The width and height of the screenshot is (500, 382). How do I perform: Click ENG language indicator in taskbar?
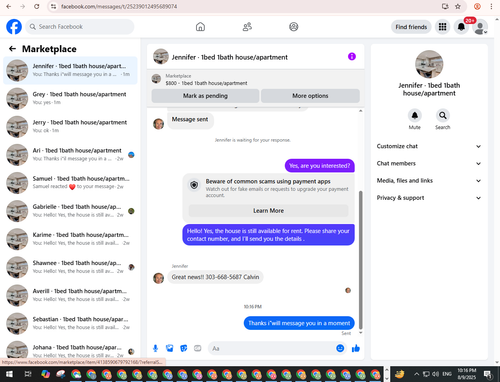coord(447,374)
